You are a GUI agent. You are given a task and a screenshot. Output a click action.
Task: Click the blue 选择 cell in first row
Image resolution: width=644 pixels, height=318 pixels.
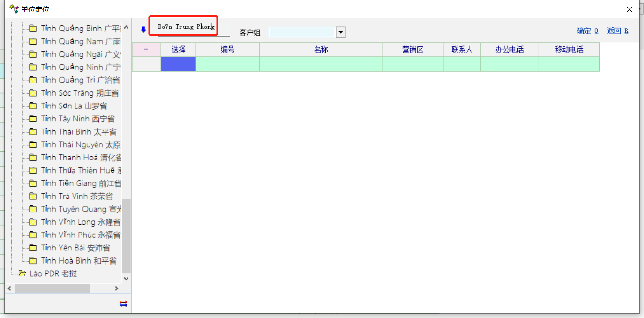[x=178, y=64]
